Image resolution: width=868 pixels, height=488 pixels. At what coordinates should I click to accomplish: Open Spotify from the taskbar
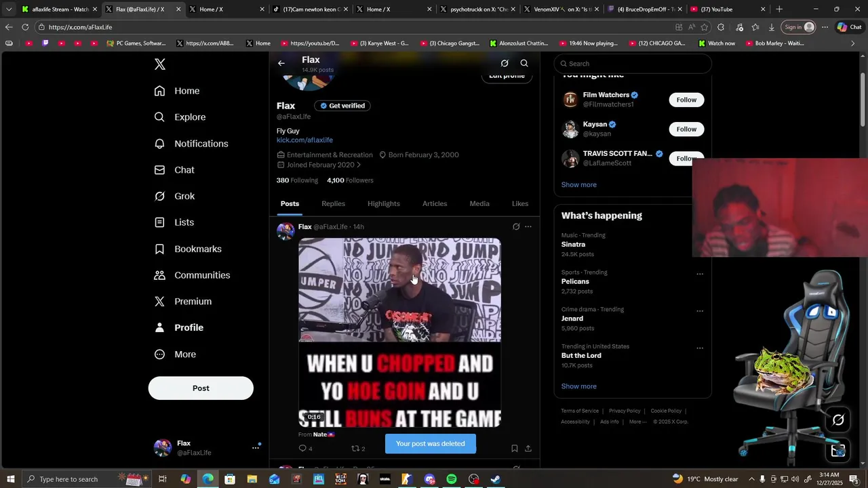tap(452, 479)
